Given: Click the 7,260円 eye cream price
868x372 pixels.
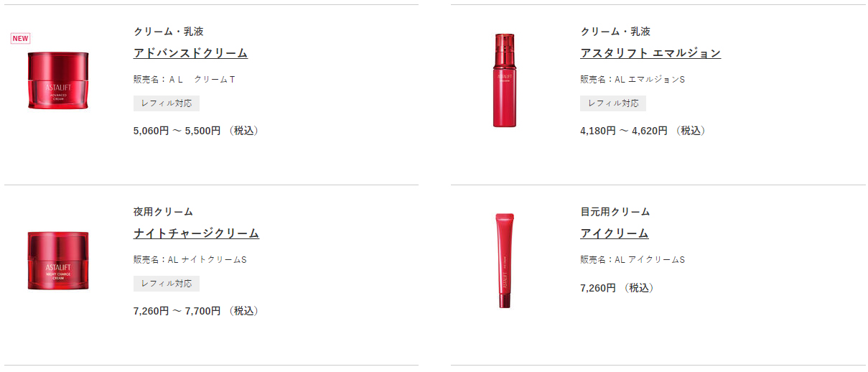Looking at the screenshot, I should click(617, 288).
